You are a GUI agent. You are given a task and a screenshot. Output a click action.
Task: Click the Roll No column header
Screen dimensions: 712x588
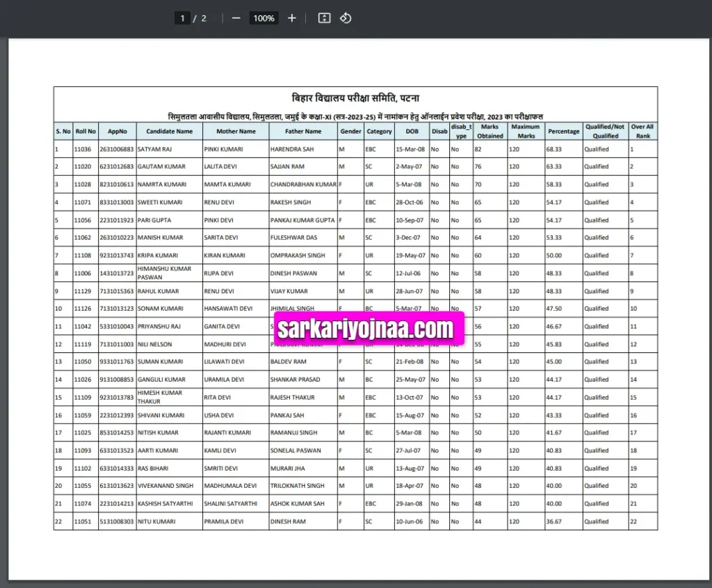click(86, 131)
